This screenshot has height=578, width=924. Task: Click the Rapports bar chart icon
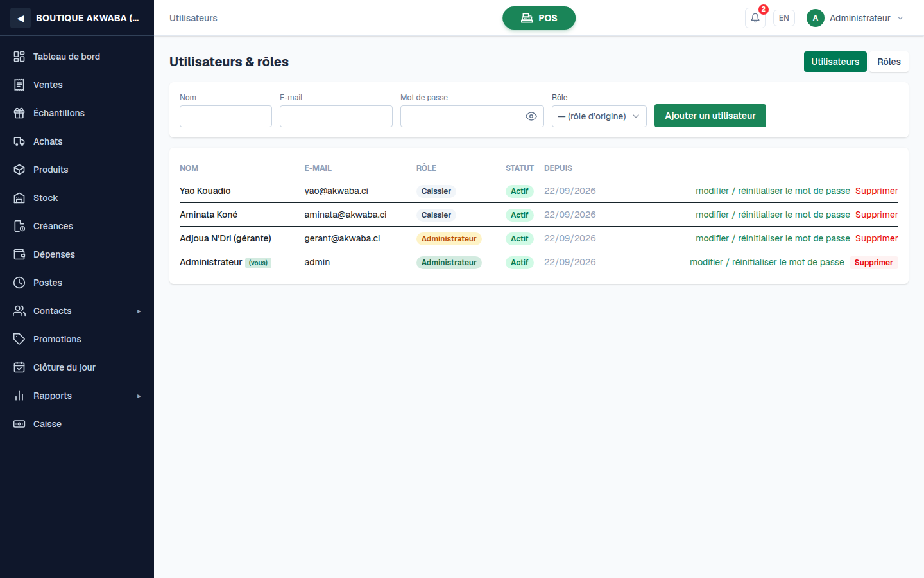coord(19,396)
